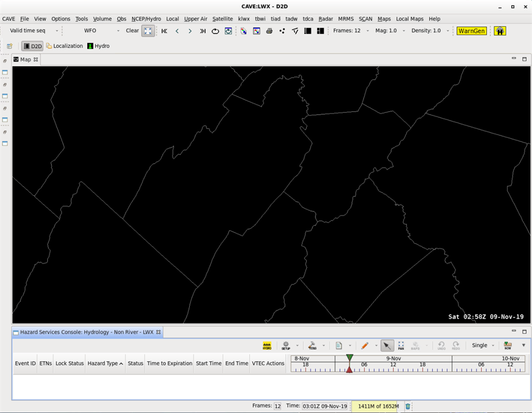
Task: Open the WFO scale dropdown
Action: point(118,30)
